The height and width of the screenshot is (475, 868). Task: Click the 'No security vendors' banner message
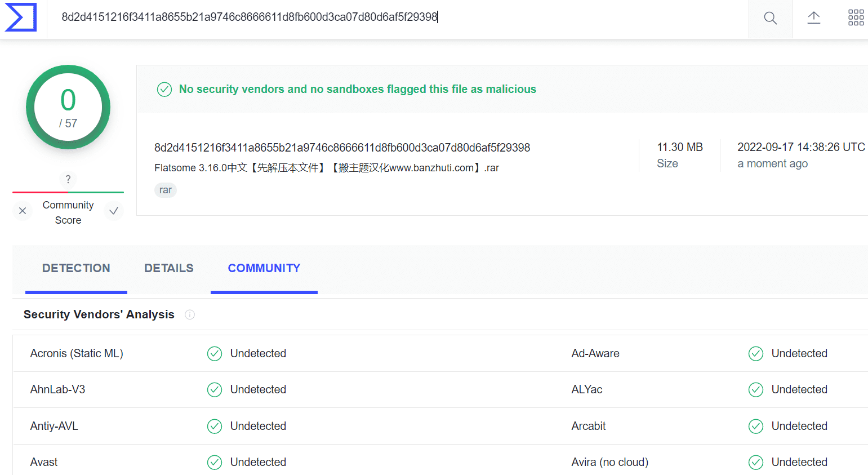click(358, 89)
